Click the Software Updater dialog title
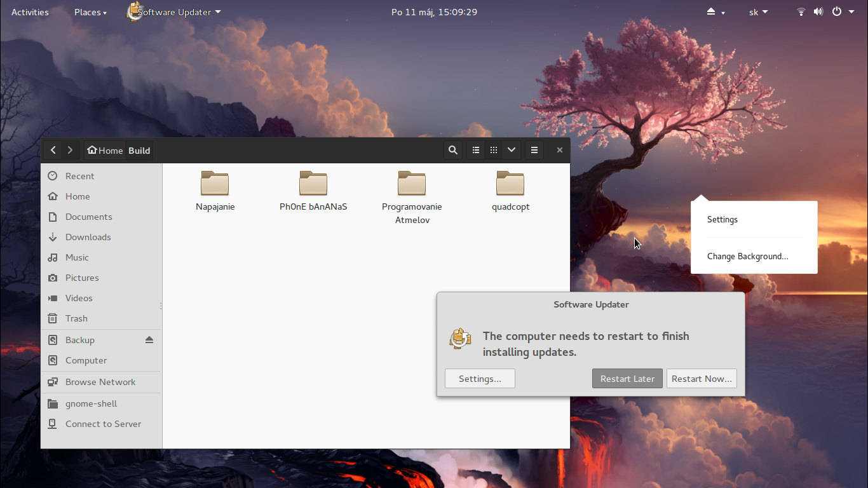The width and height of the screenshot is (868, 488). [x=591, y=304]
